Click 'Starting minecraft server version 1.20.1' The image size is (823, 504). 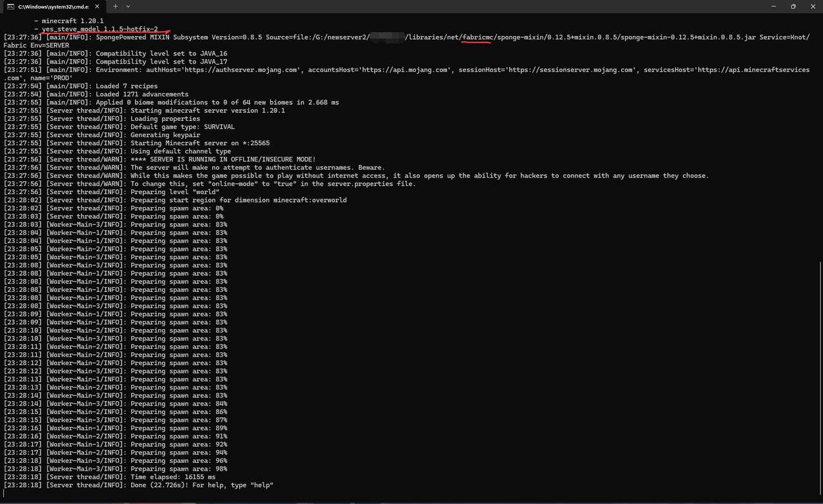click(144, 111)
